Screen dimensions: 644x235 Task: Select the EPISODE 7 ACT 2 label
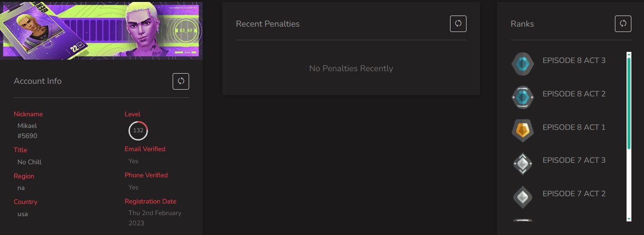pos(574,194)
